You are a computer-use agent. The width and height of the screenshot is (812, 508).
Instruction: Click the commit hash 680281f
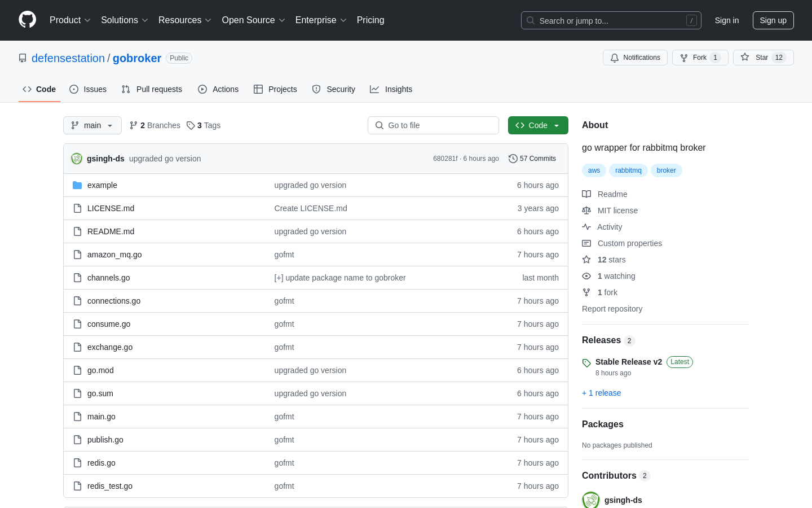pyautogui.click(x=445, y=159)
